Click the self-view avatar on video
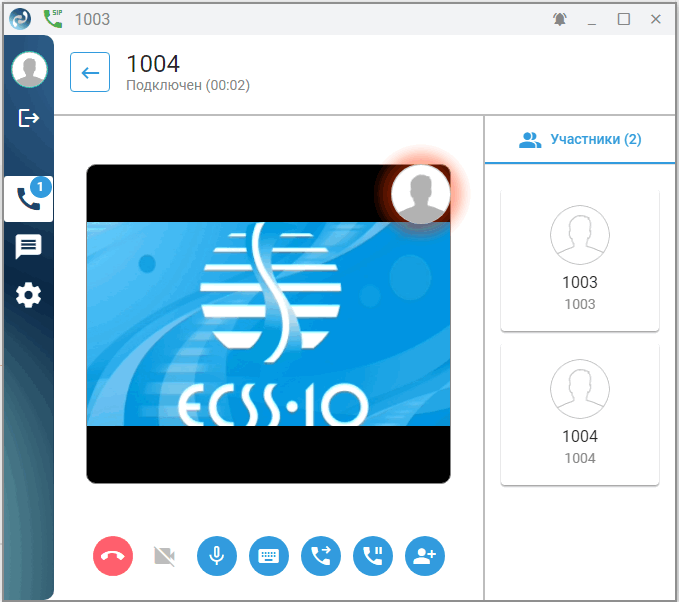 pyautogui.click(x=420, y=194)
